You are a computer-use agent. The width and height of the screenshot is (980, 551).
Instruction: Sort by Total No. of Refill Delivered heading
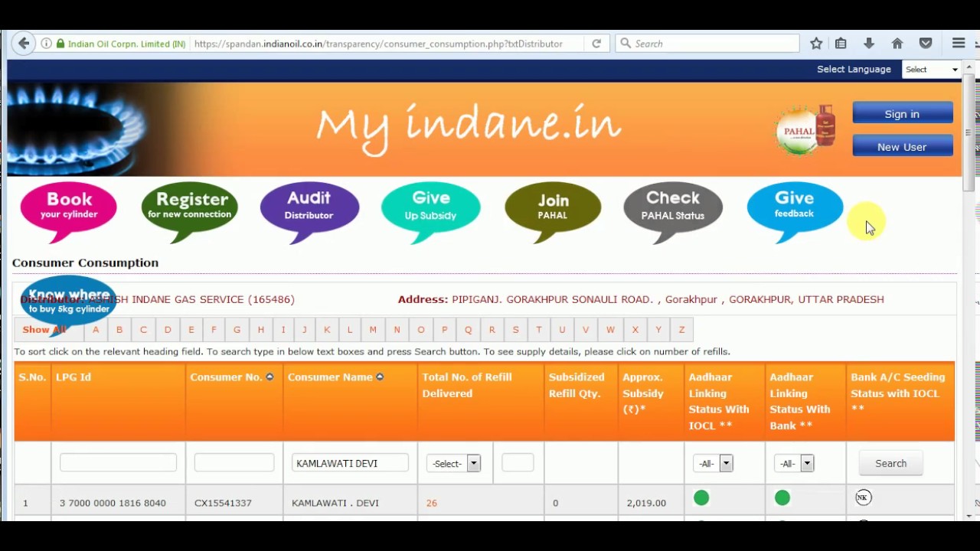coord(466,385)
